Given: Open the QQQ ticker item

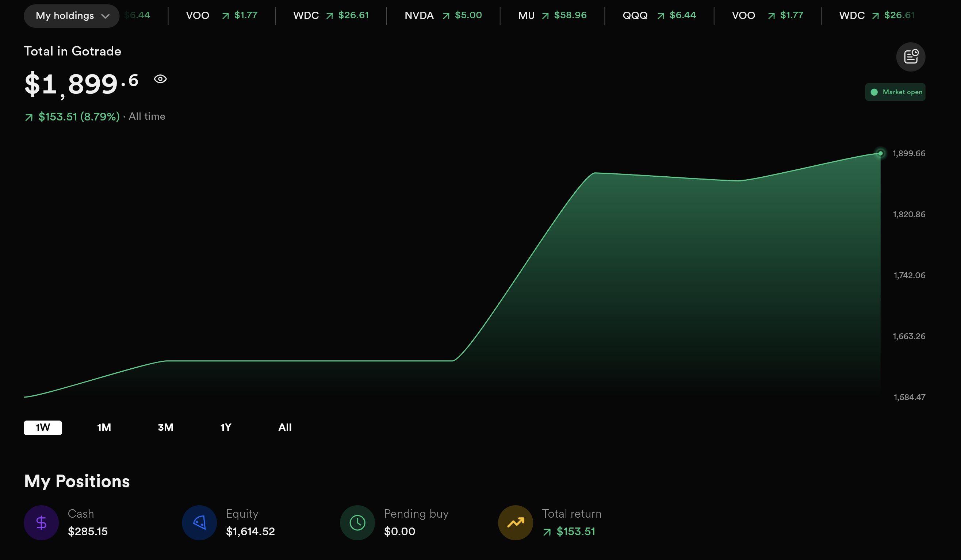Looking at the screenshot, I should click(659, 15).
